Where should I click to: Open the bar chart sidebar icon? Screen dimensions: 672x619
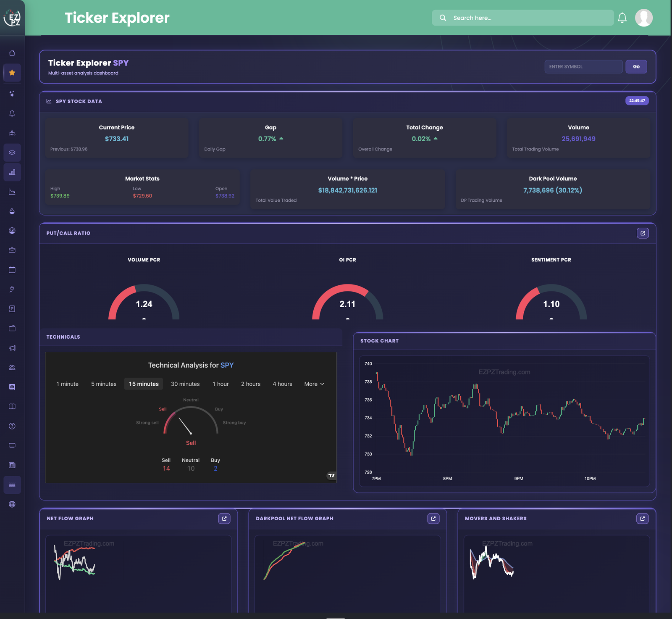(x=12, y=172)
